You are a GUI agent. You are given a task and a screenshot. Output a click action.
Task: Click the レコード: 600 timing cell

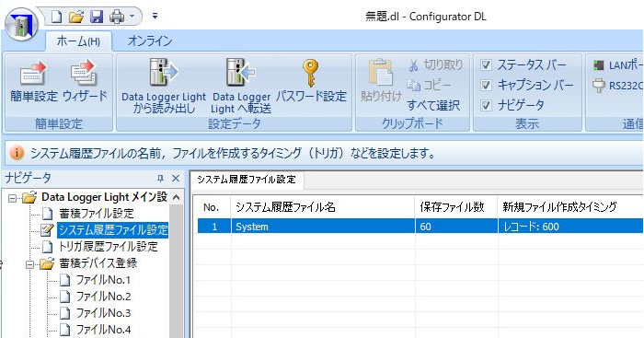click(570, 227)
